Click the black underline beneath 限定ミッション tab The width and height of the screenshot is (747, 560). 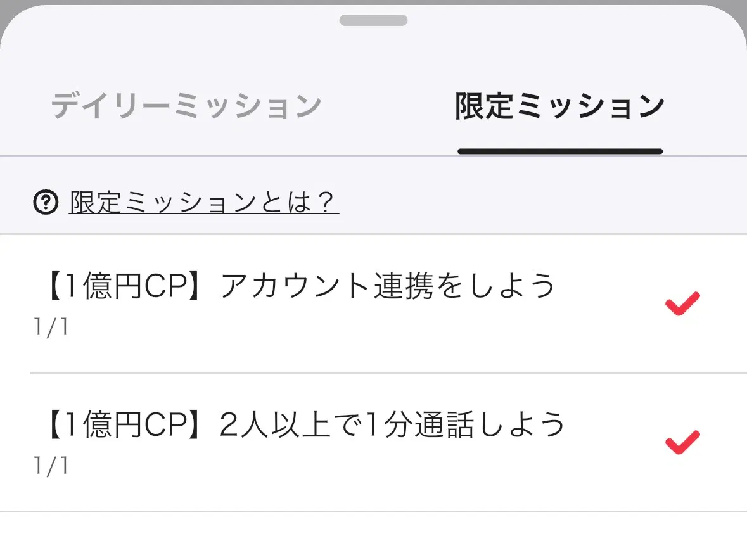point(560,151)
